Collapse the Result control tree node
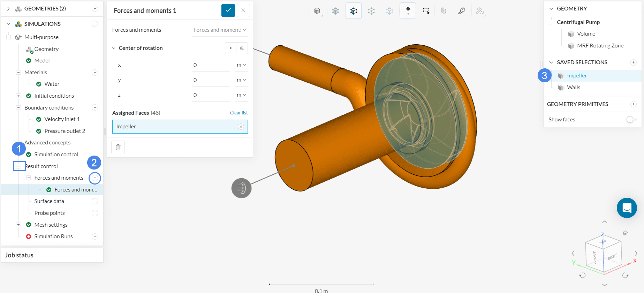The image size is (644, 293). click(x=18, y=166)
